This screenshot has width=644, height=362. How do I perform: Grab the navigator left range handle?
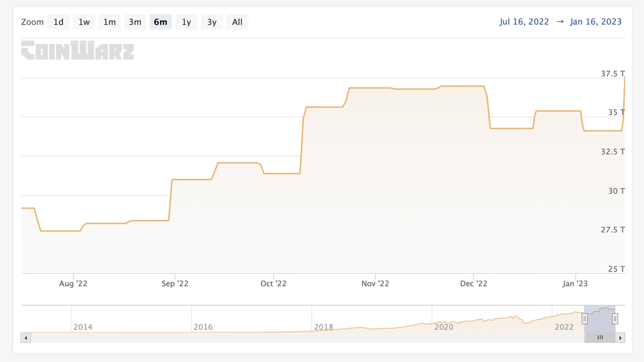pyautogui.click(x=585, y=319)
